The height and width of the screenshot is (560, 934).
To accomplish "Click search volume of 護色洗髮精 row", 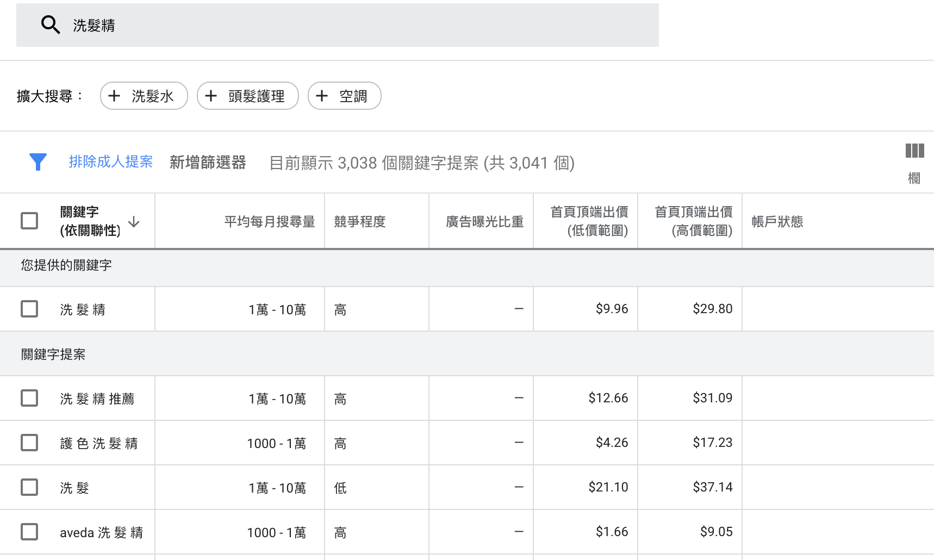I will (277, 443).
